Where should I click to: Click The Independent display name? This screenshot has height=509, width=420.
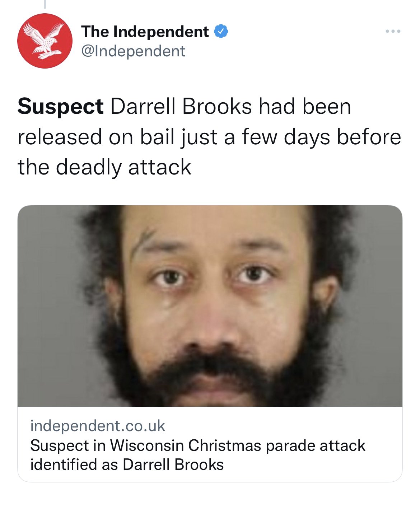(145, 32)
